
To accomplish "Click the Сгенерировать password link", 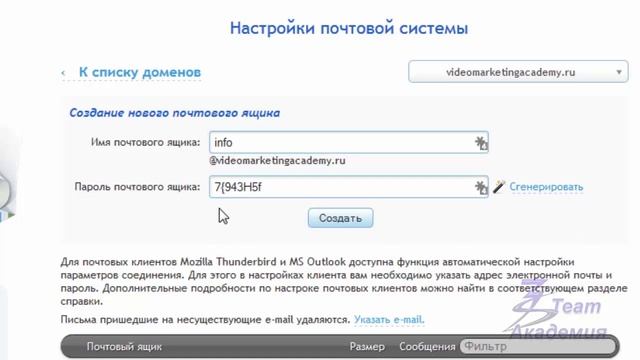I will [546, 187].
